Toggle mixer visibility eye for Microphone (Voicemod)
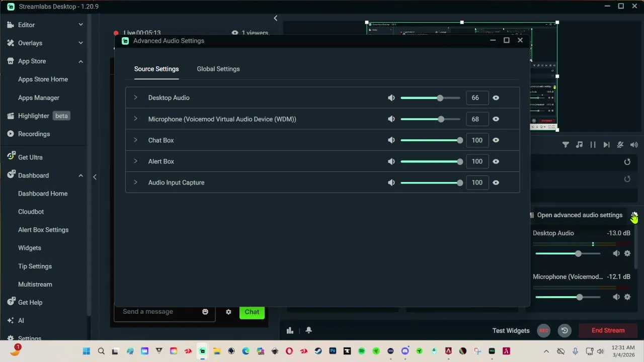Screen dimensions: 644x362 point(496,119)
